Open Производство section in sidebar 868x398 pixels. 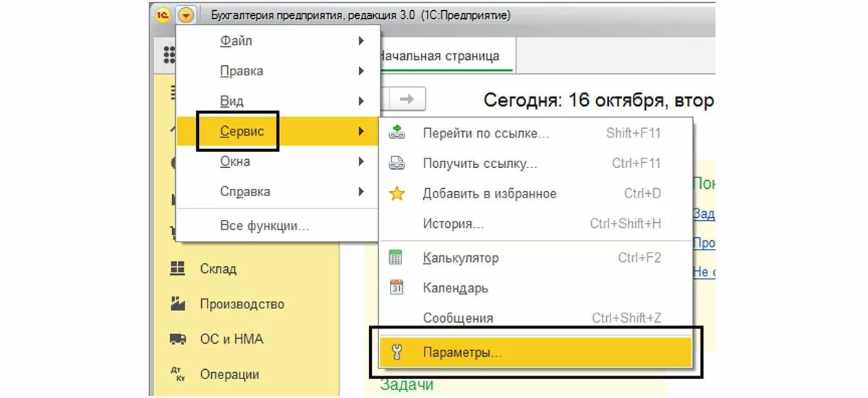tap(242, 304)
